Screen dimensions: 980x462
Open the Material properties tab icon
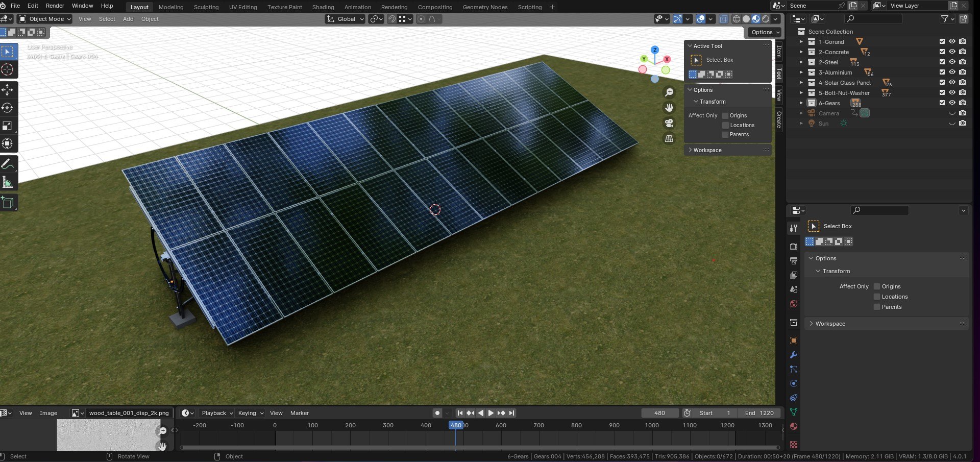794,426
